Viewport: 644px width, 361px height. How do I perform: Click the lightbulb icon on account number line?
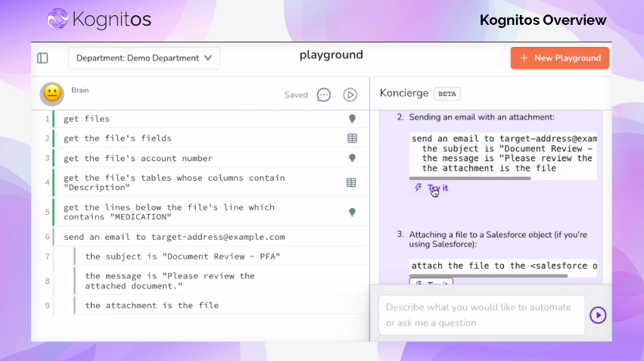point(352,158)
